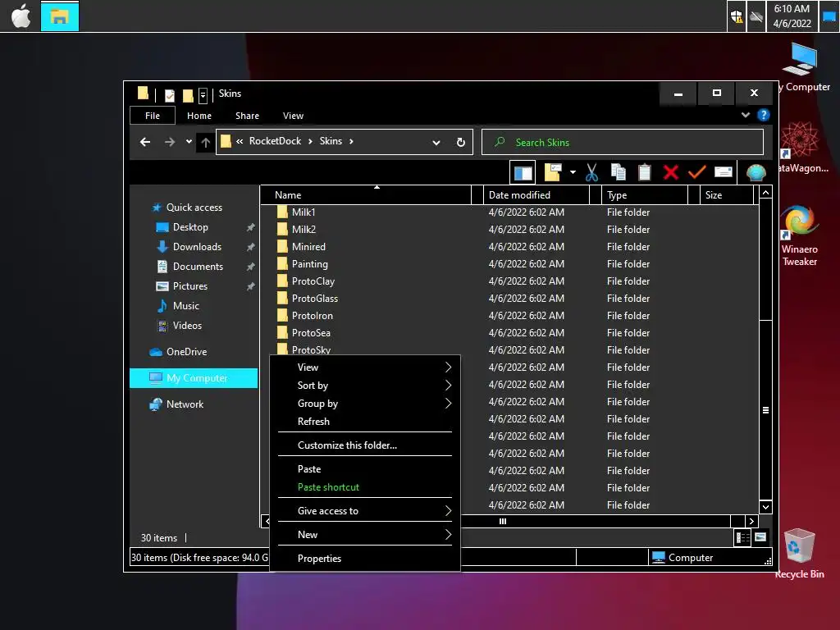Open the Home ribbon tab
The width and height of the screenshot is (840, 630).
[199, 116]
